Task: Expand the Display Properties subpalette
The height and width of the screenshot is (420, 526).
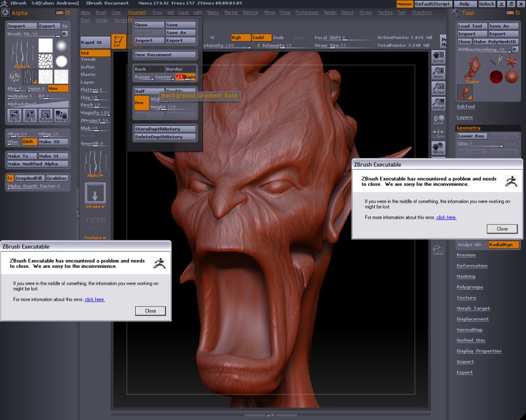Action: [479, 351]
